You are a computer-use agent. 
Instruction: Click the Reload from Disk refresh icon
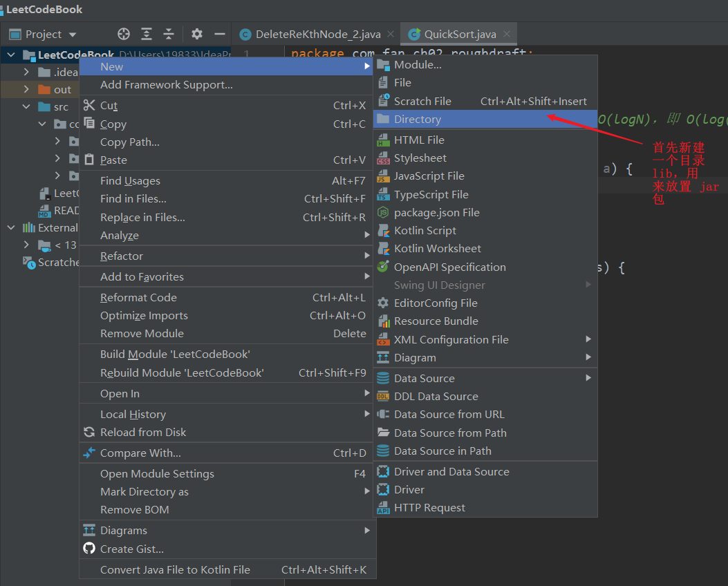point(89,433)
